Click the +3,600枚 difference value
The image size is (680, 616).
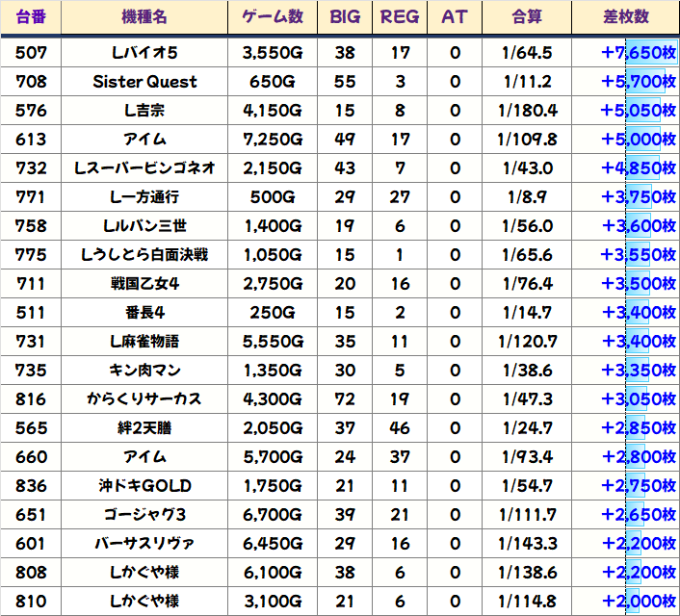tap(639, 226)
